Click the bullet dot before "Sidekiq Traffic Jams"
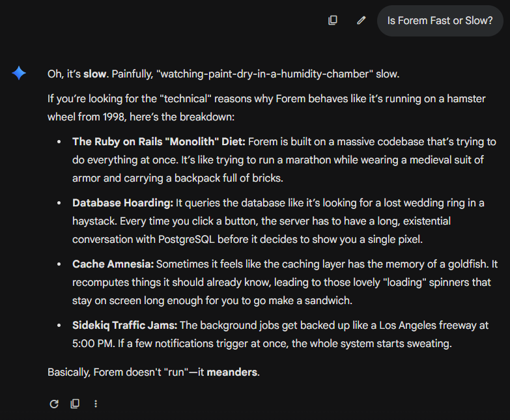Image resolution: width=510 pixels, height=420 pixels. click(59, 325)
